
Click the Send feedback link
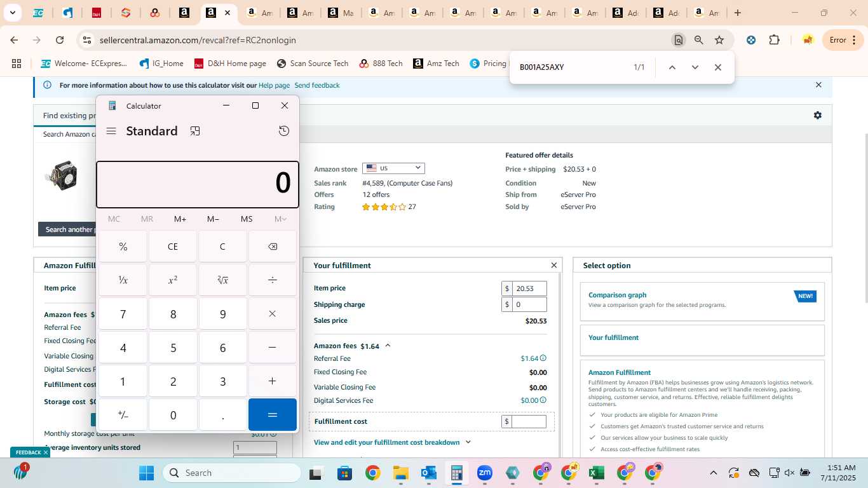click(x=317, y=85)
